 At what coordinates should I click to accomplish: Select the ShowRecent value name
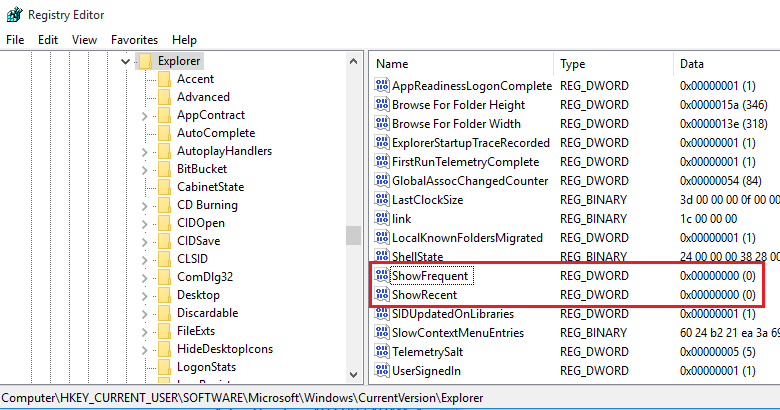(424, 295)
